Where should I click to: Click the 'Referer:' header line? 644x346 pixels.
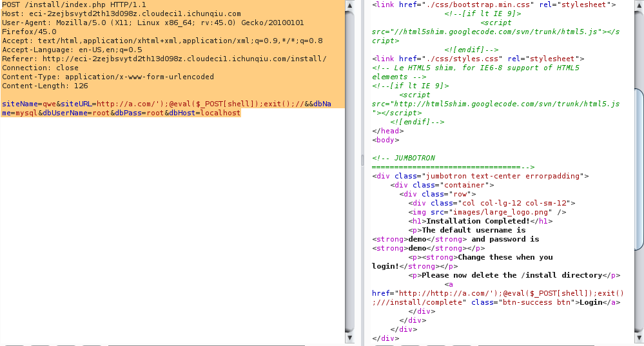pos(164,59)
